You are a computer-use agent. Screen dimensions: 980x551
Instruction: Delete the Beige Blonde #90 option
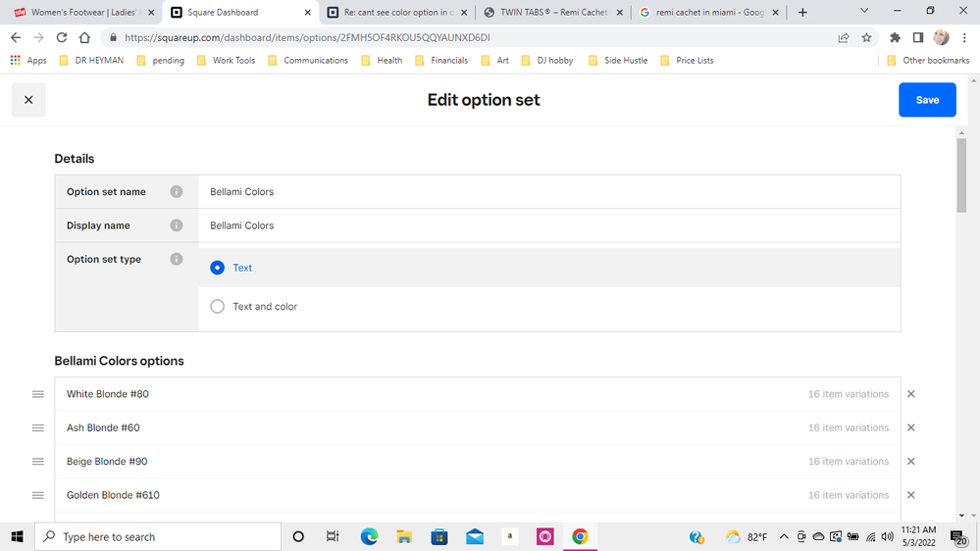(x=910, y=462)
